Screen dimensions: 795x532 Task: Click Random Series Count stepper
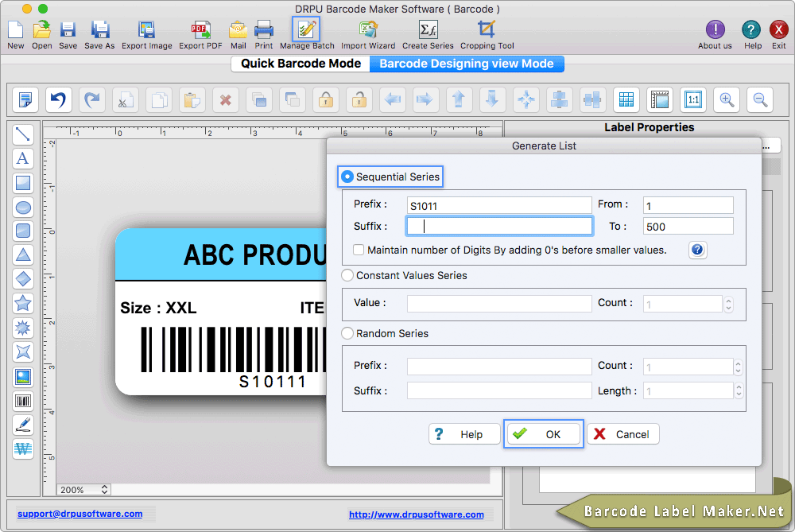739,366
